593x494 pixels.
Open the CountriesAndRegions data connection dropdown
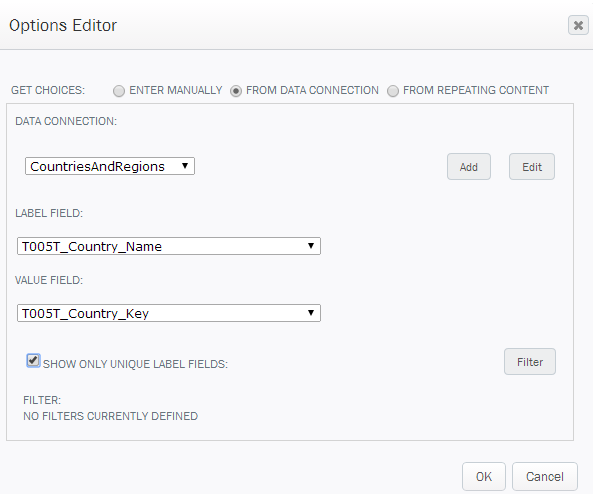point(110,166)
